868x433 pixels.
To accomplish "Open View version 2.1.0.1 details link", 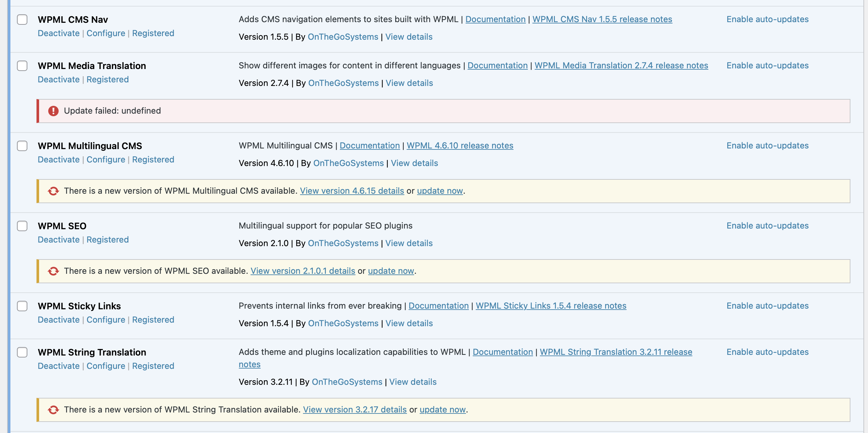I will point(303,271).
